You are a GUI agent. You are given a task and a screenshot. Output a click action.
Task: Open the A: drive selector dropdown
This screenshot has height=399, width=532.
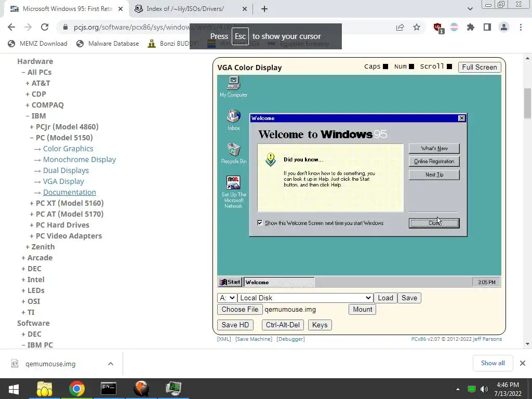pos(227,298)
